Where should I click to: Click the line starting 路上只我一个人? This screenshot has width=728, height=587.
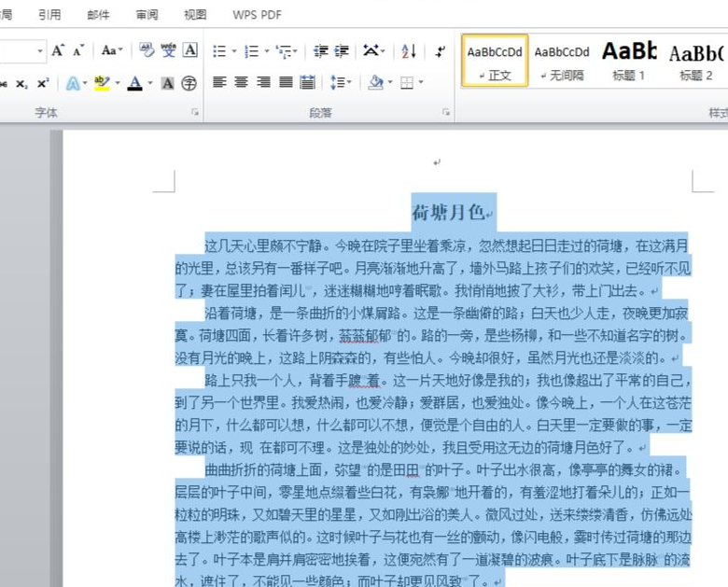pyautogui.click(x=448, y=381)
